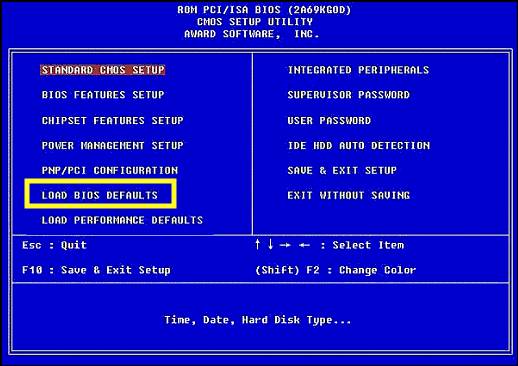Choose EXIT WITHOUT SAVING
The height and width of the screenshot is (366, 518).
point(349,195)
